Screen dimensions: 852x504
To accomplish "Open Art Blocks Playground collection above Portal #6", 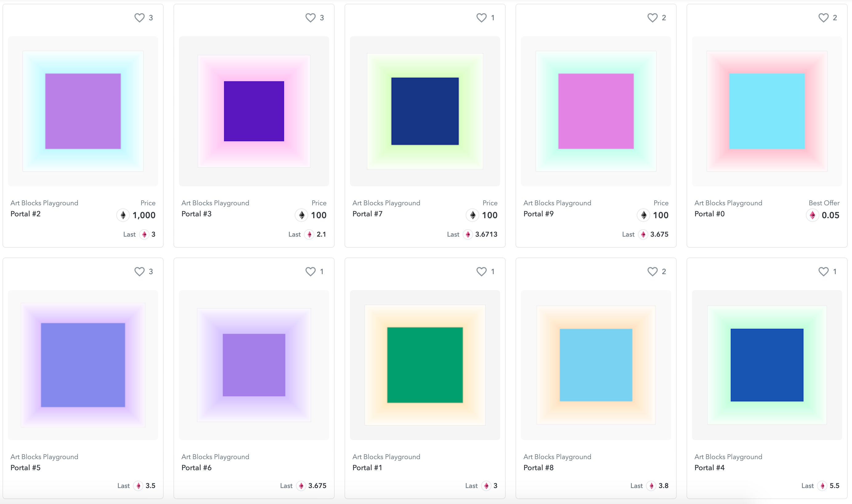I will click(x=215, y=457).
